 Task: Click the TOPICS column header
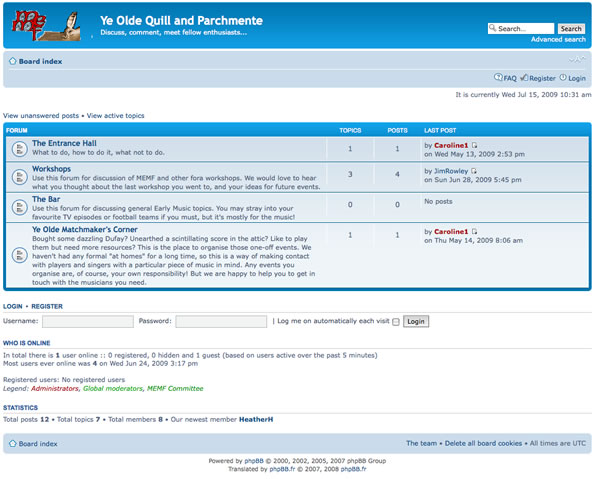[350, 130]
